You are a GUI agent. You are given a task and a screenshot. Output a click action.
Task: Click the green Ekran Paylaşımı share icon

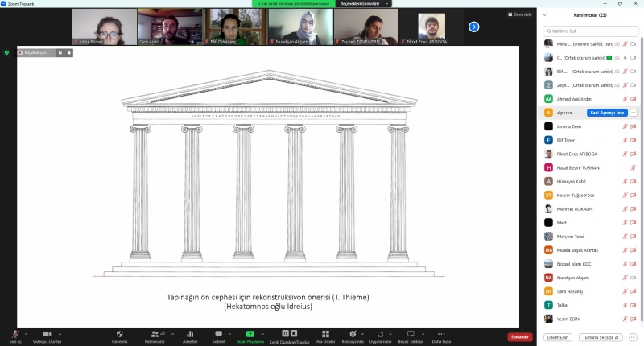250,334
